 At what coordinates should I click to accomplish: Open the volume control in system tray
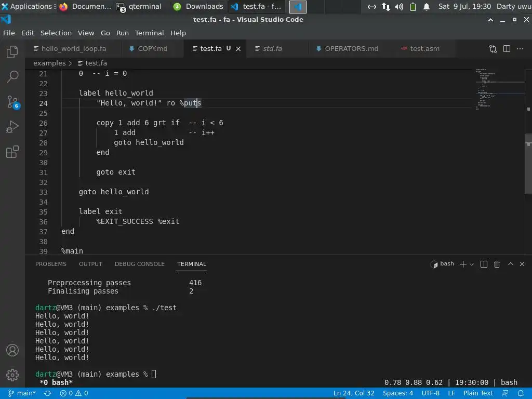399,6
